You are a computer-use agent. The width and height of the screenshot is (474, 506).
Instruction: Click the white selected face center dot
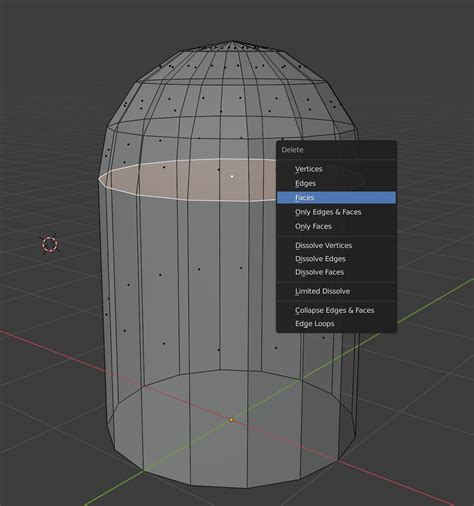tap(232, 176)
